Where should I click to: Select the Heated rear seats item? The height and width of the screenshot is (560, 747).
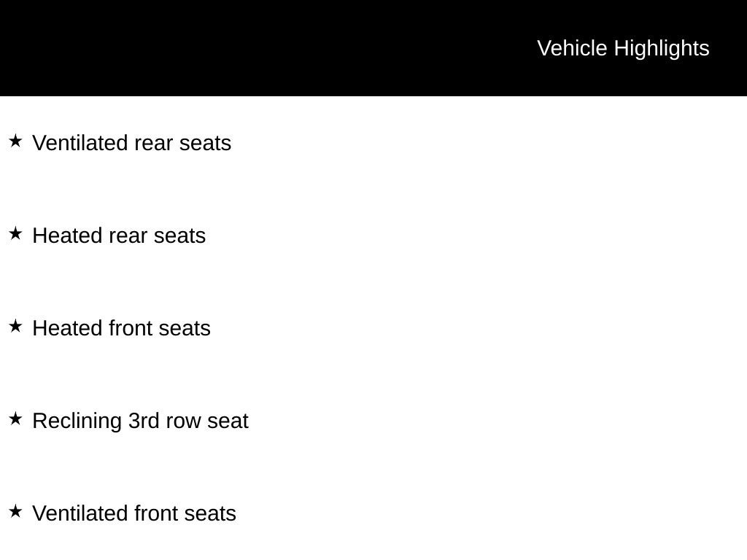pyautogui.click(x=119, y=236)
